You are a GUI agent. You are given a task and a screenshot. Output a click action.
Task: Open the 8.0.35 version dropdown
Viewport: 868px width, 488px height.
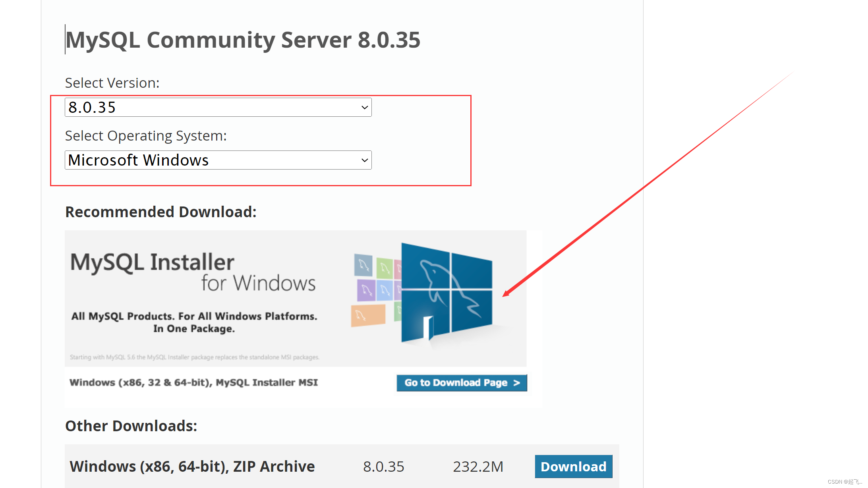pyautogui.click(x=218, y=107)
